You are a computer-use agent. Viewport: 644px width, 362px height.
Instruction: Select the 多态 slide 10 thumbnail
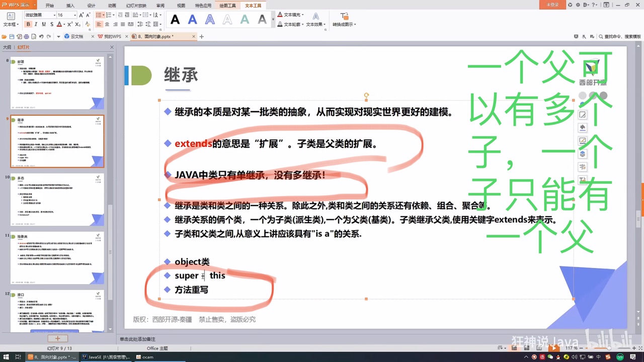coord(57,198)
